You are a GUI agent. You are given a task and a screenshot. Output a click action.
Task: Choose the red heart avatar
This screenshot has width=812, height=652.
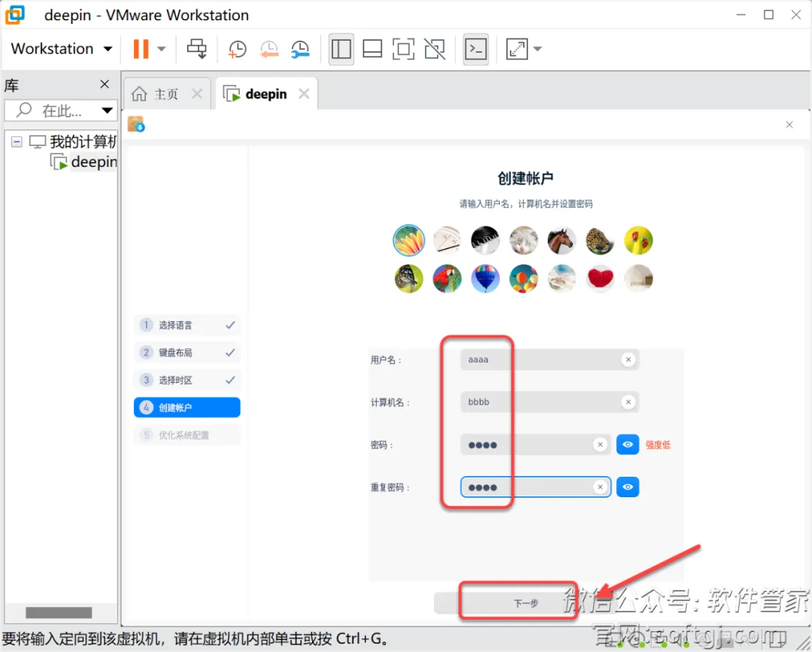click(x=600, y=278)
